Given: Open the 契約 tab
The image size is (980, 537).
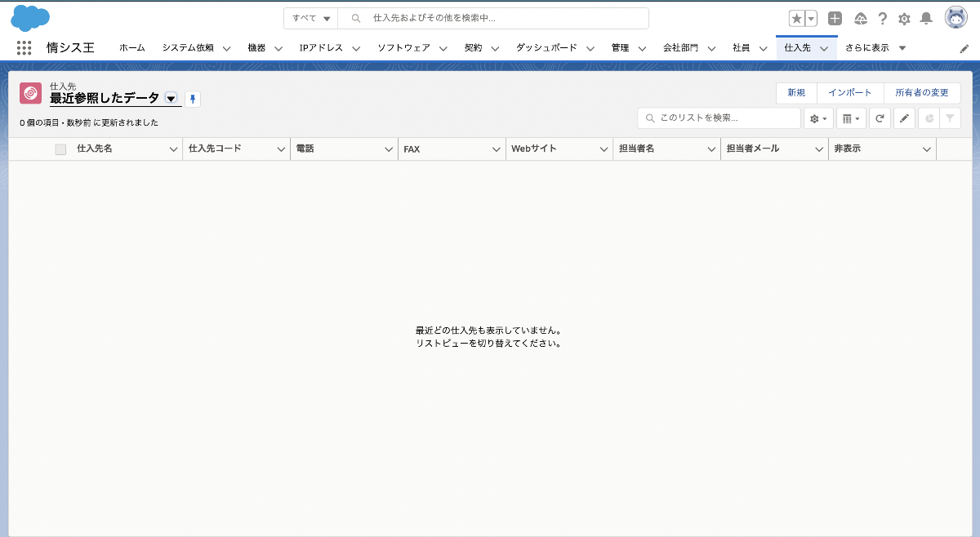Looking at the screenshot, I should [473, 48].
